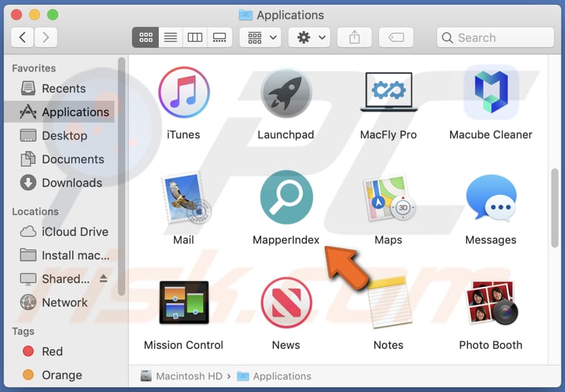
Task: Click the Applications folder icon in title bar
Action: (x=246, y=15)
